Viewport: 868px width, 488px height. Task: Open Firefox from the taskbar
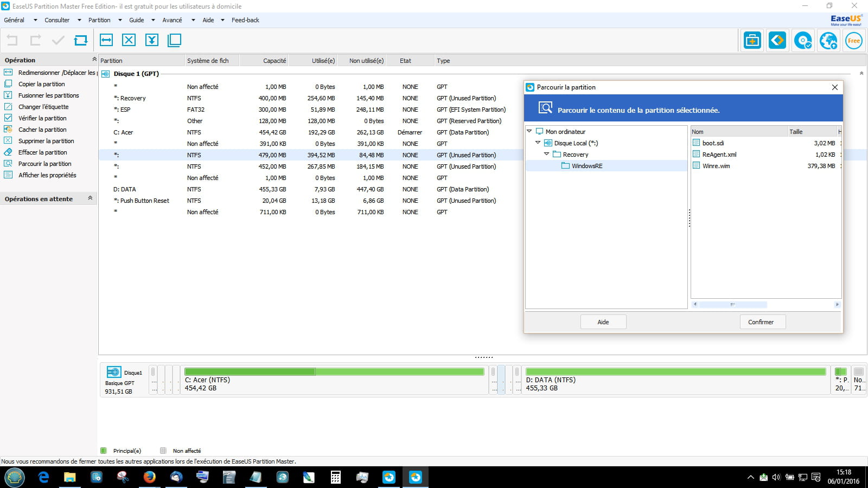[150, 477]
